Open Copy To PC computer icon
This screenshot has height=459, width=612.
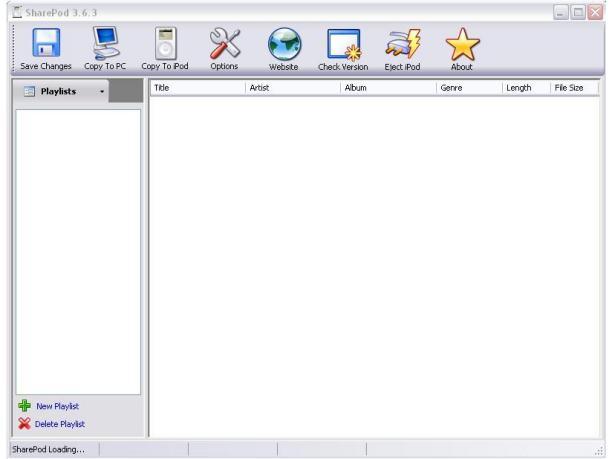click(x=105, y=42)
